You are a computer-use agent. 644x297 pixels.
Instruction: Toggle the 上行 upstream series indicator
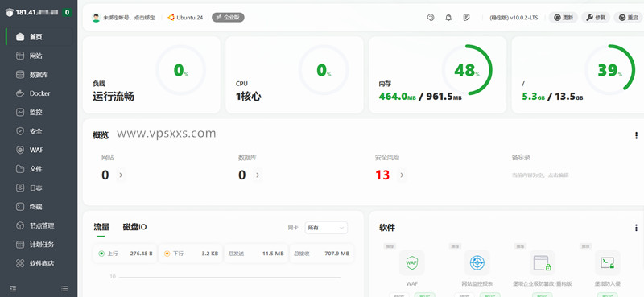pos(101,254)
